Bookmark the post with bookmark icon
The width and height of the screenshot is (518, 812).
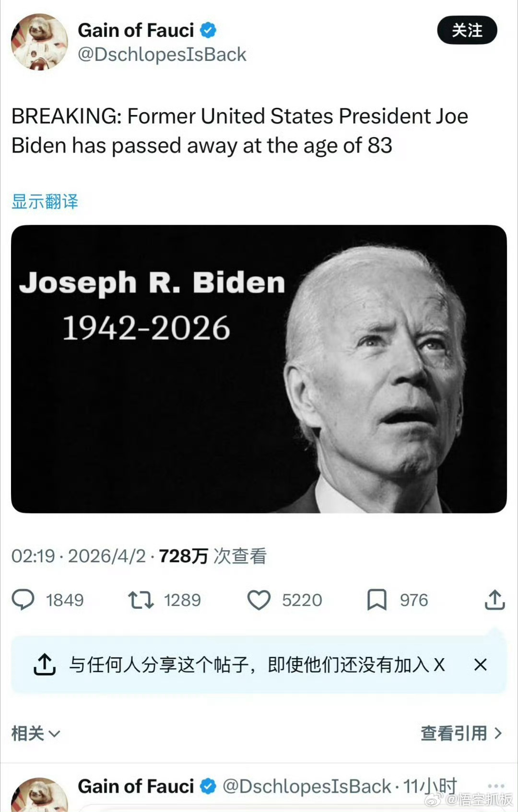point(377,600)
